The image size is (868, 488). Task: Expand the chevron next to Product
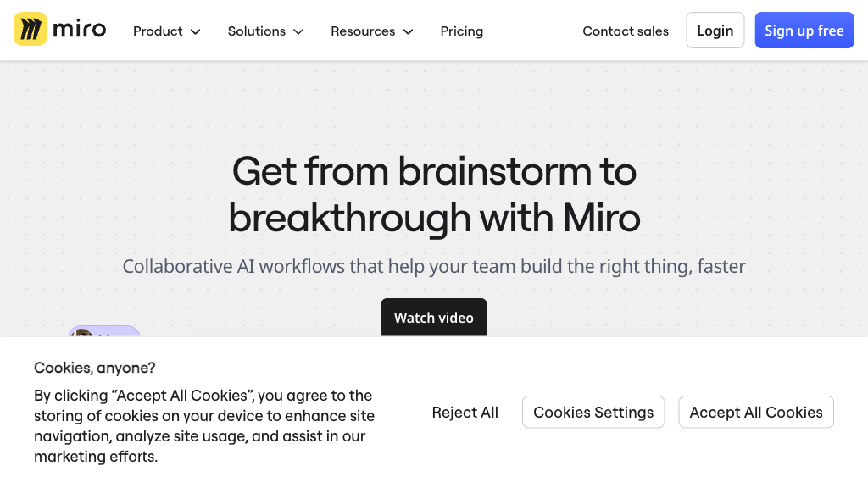196,31
